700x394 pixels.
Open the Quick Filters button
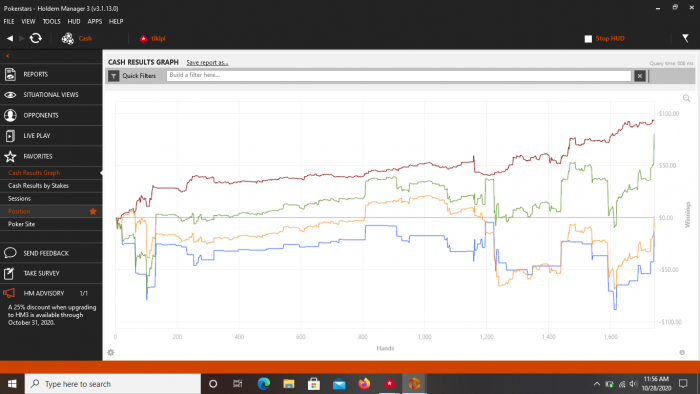[133, 76]
